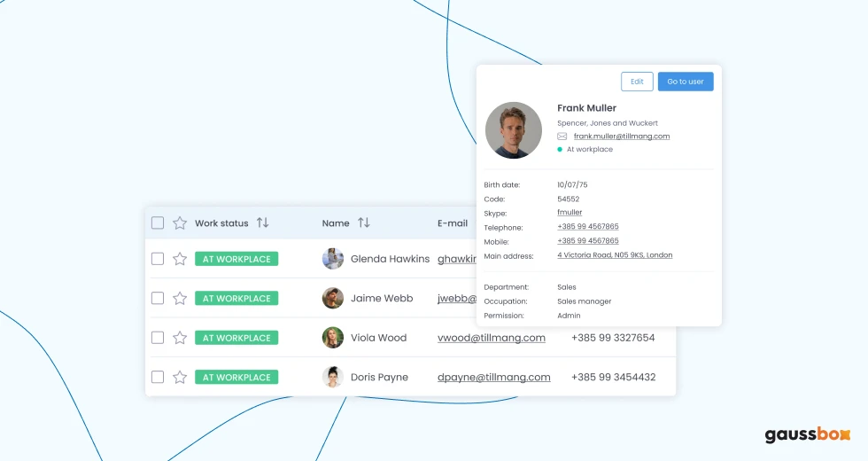Click the gaussbox logo
Viewport: 868px width, 461px height.
click(807, 434)
